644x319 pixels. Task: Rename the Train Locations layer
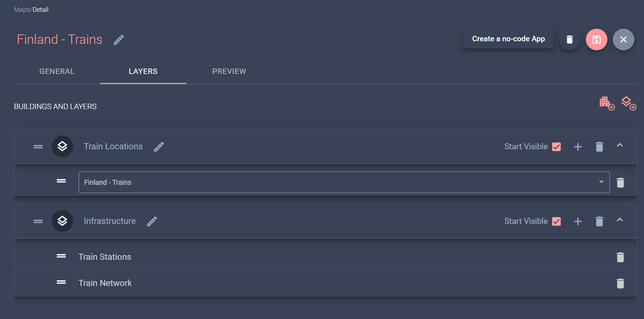click(159, 146)
